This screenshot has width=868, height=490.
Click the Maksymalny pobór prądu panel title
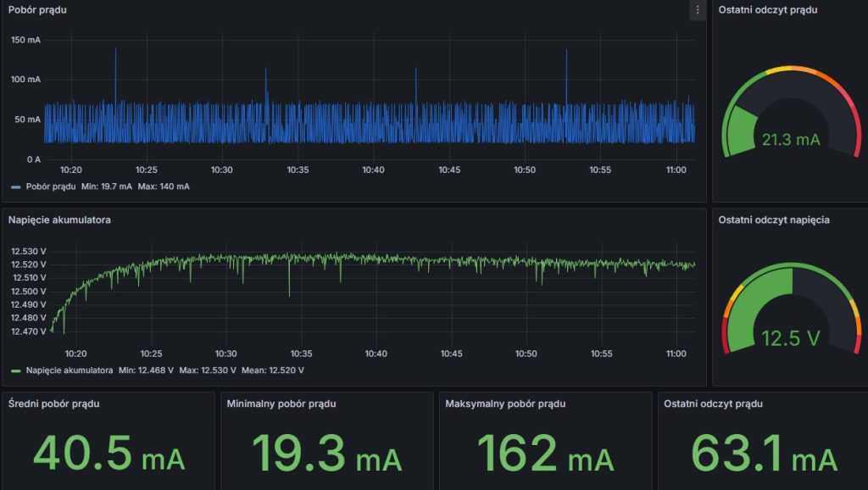point(505,404)
